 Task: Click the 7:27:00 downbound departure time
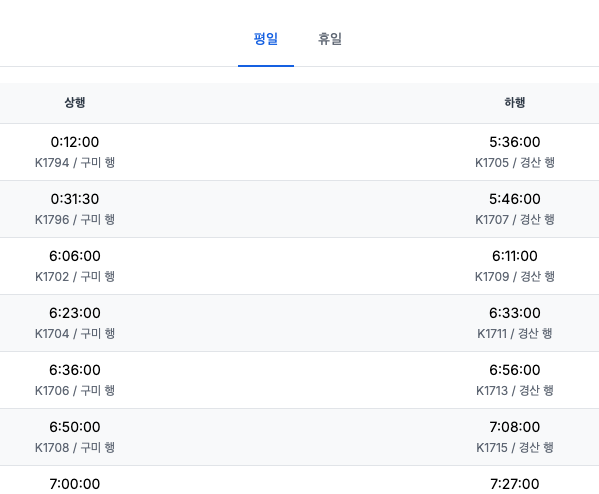(x=515, y=484)
